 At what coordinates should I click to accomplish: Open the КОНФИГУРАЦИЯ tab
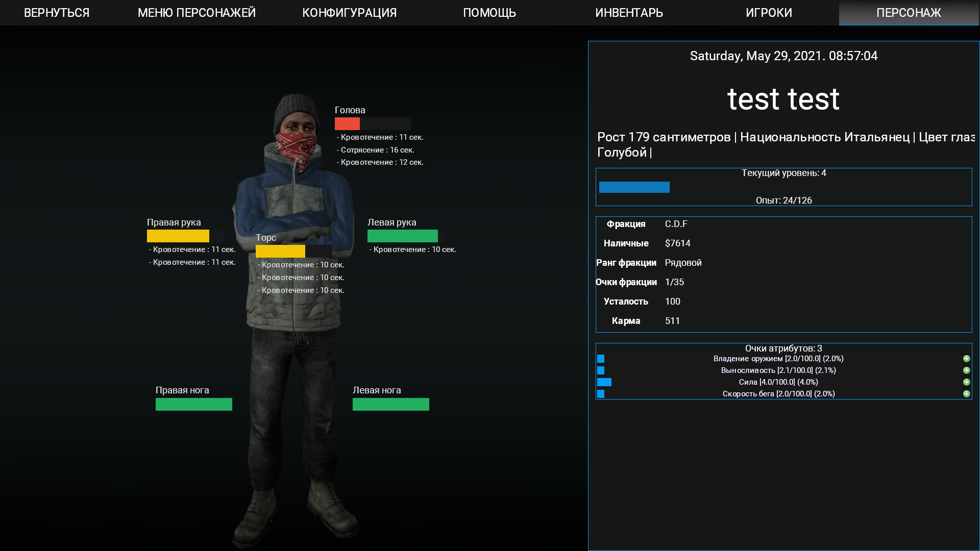tap(349, 13)
